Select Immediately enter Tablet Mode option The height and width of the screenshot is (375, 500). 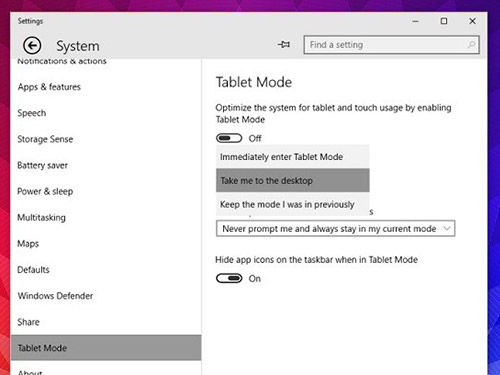[293, 157]
